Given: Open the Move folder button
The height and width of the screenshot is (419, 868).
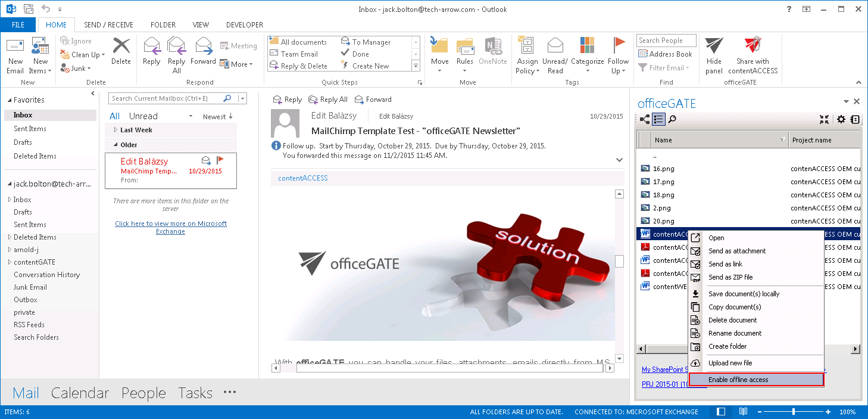Looking at the screenshot, I should [x=440, y=55].
